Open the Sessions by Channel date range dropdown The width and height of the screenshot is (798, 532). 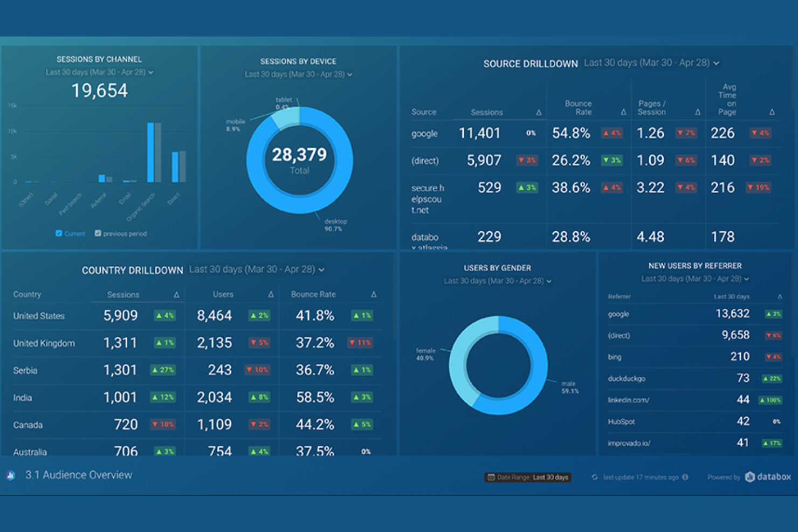coord(99,72)
